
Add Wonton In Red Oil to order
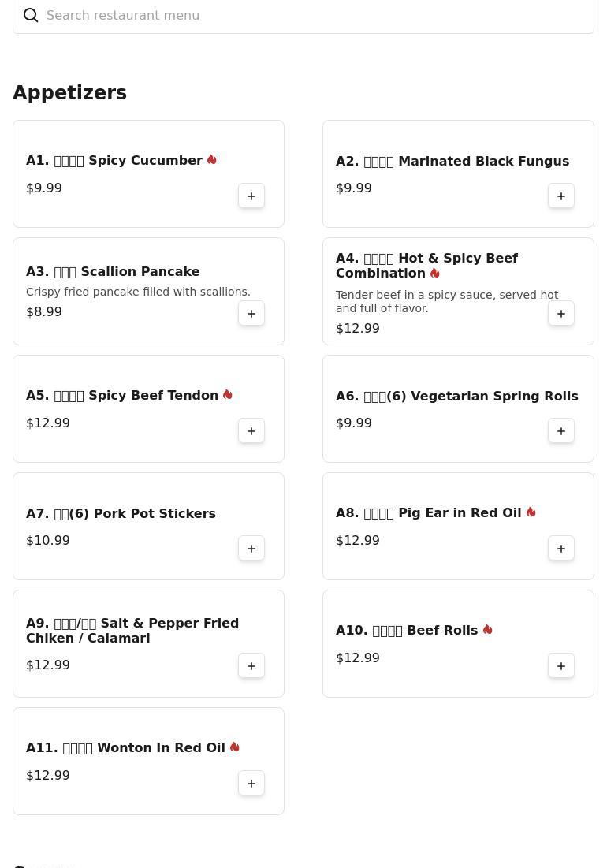251,784
